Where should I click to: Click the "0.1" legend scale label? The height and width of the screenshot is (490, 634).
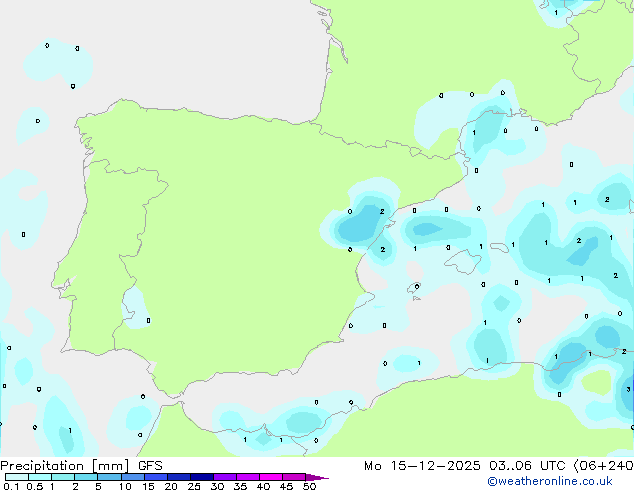pos(11,486)
